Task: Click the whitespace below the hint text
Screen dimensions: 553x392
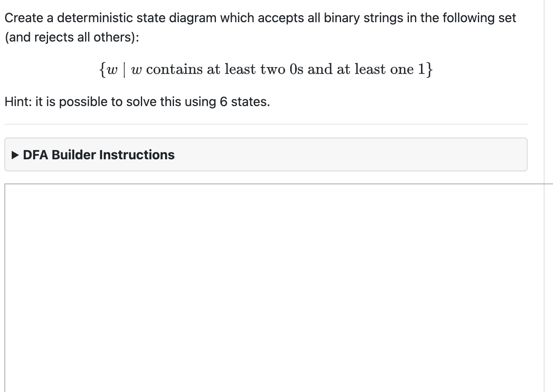Action: pos(266,115)
